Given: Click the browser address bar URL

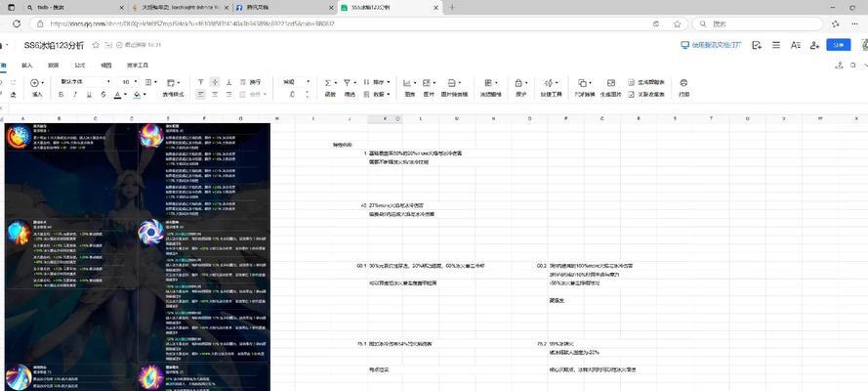Looking at the screenshot, I should coord(191,24).
